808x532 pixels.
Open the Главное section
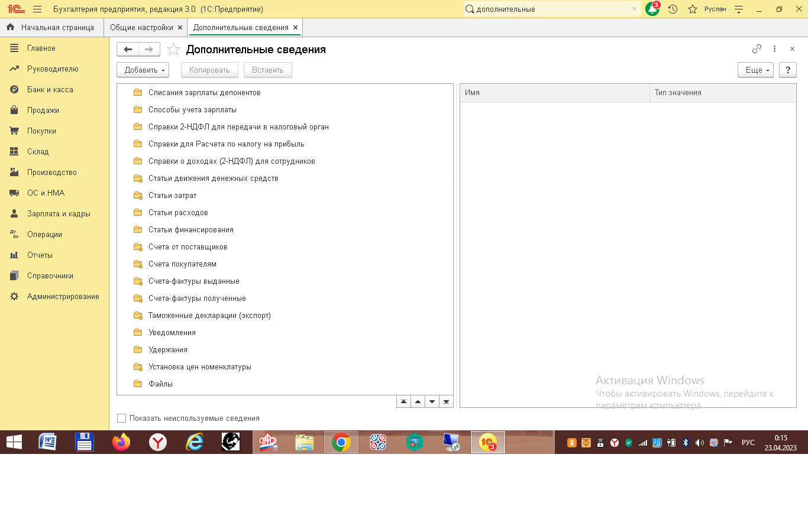(41, 48)
